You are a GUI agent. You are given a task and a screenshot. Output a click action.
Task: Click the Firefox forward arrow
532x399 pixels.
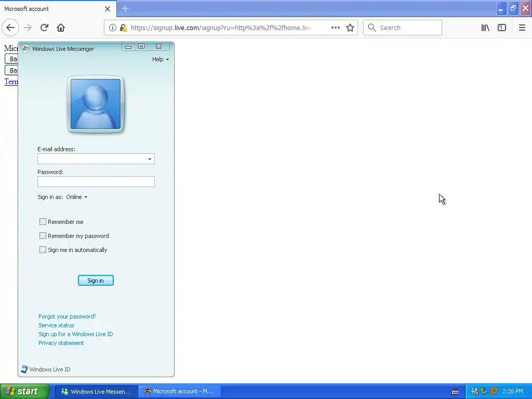28,28
